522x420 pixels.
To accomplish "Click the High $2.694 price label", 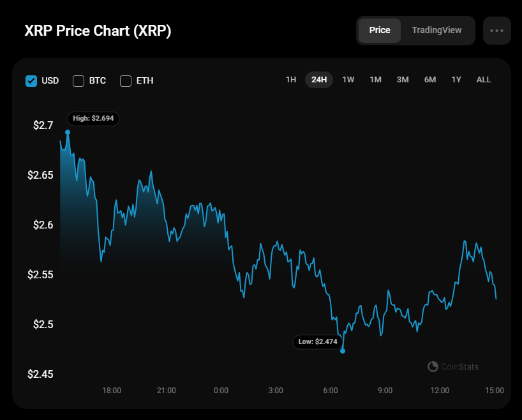I will tap(93, 118).
